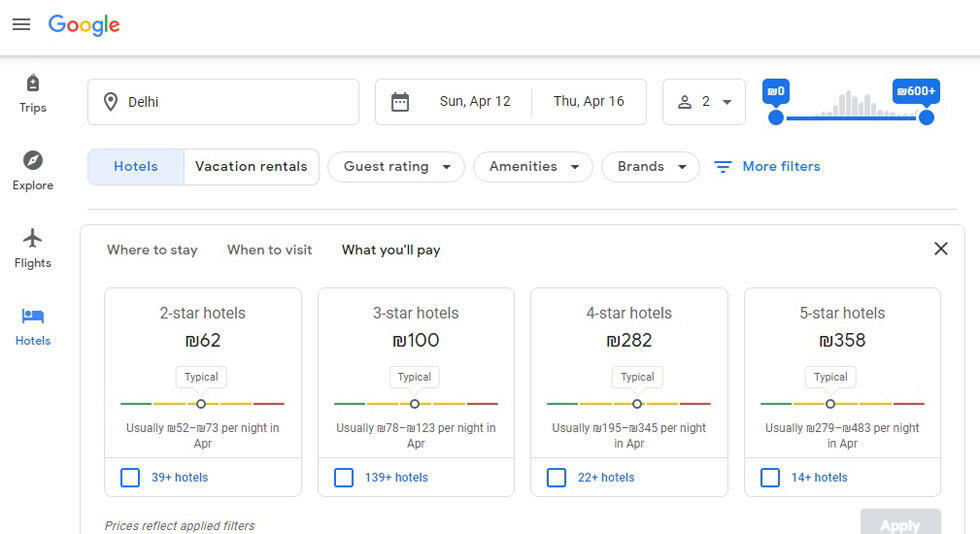Select the Vacation rentals button
This screenshot has height=534, width=980.
(x=251, y=167)
